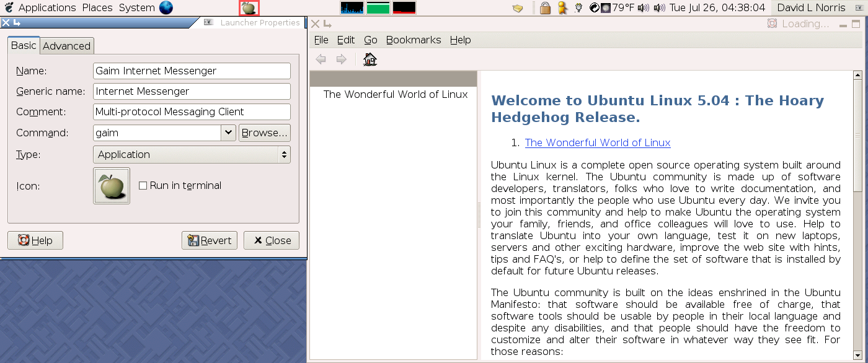Viewport: 868px width, 363px height.
Task: Open the red system monitor graph applet
Action: 404,8
